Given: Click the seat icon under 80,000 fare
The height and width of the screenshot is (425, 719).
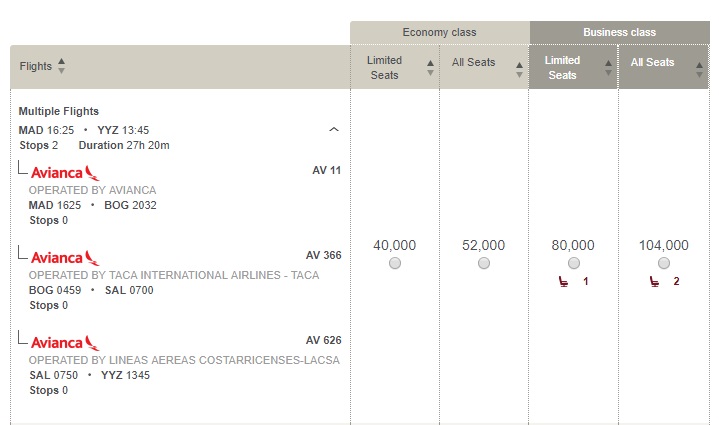Looking at the screenshot, I should [564, 282].
